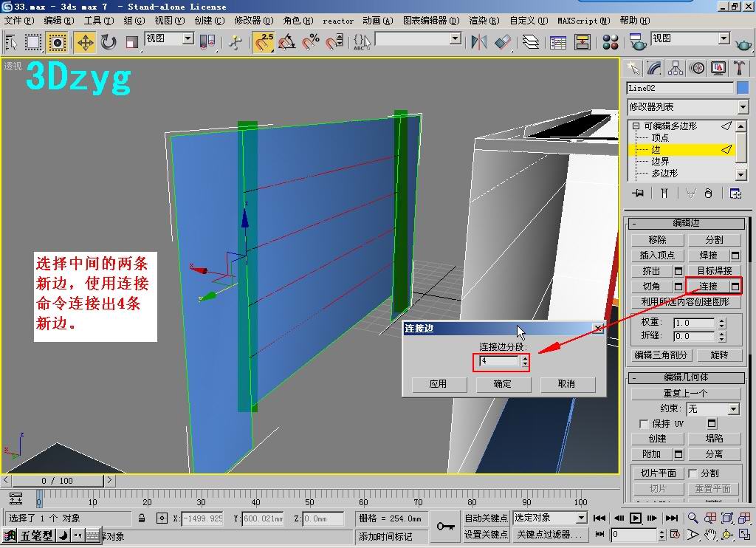Activate the Rotate tool

[109, 42]
